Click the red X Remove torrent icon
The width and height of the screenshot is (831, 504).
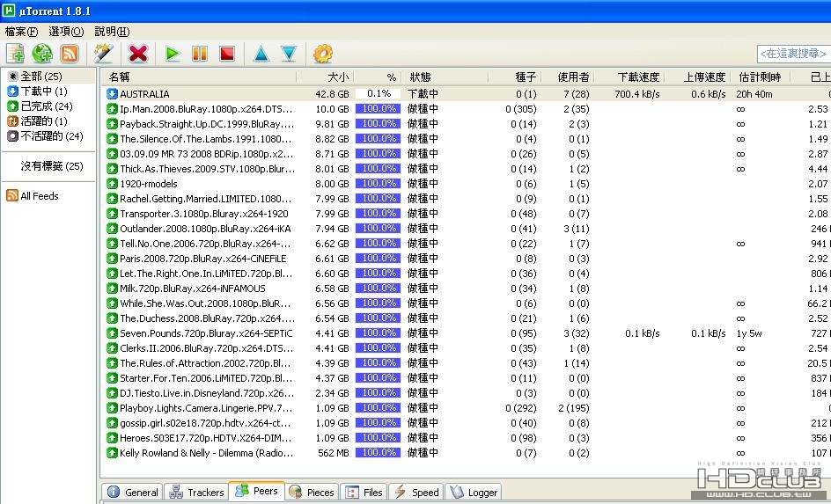point(138,54)
